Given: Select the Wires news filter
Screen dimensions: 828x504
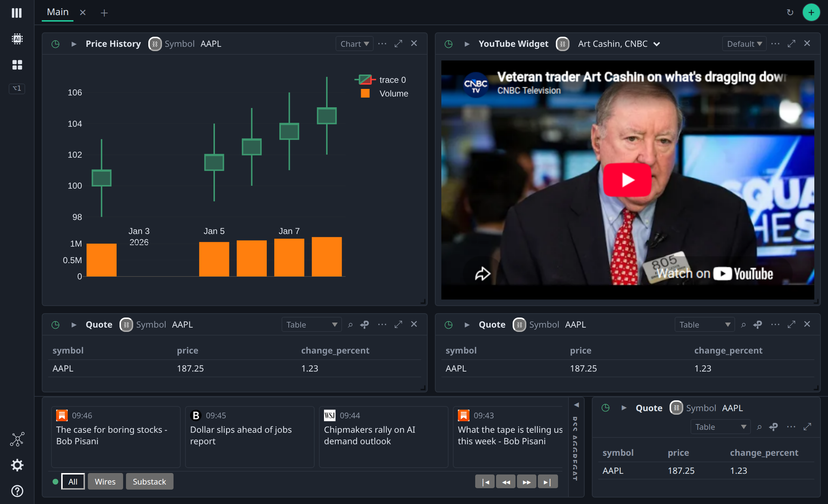Looking at the screenshot, I should coord(105,481).
